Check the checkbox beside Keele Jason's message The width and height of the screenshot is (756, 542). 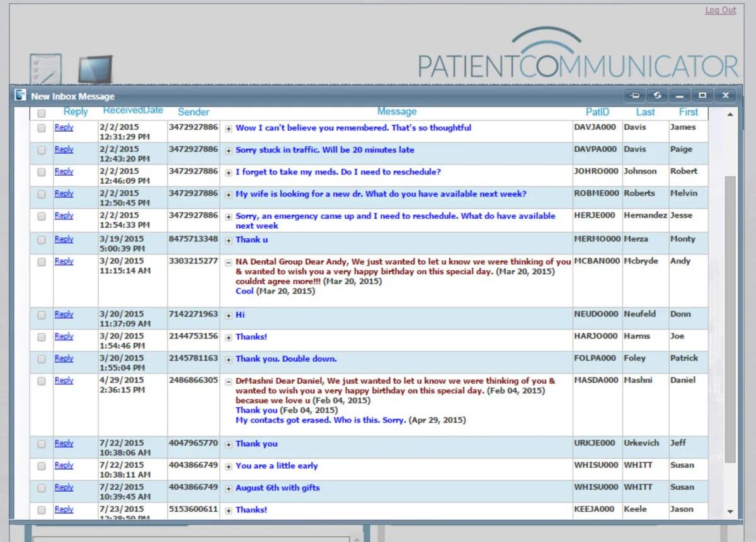(41, 509)
